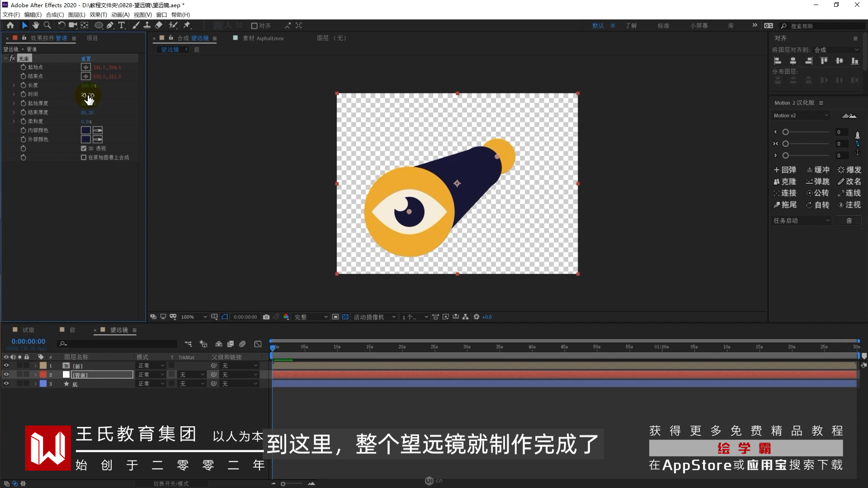Expand the 长度 property triangle
This screenshot has width=868, height=488.
pyautogui.click(x=14, y=85)
